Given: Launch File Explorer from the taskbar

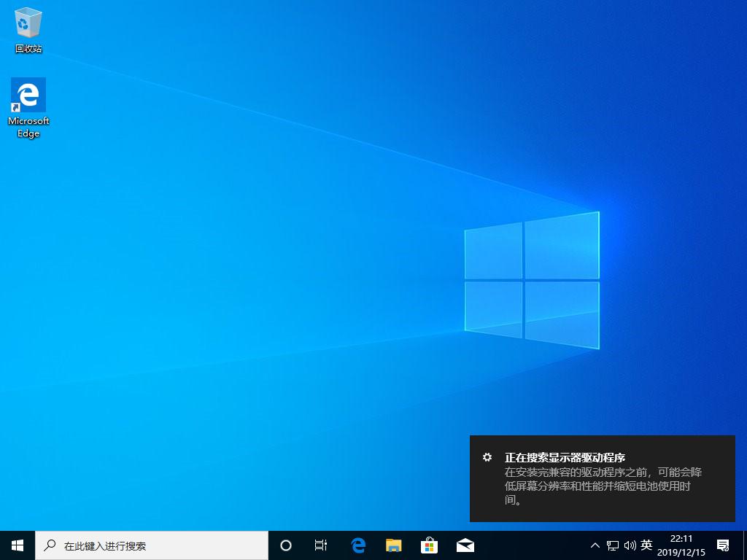Looking at the screenshot, I should pyautogui.click(x=393, y=545).
